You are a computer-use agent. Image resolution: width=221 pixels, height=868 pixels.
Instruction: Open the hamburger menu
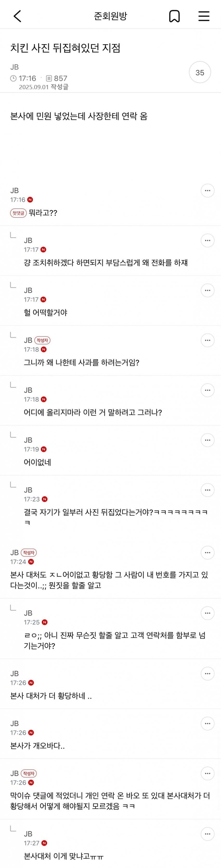pyautogui.click(x=204, y=16)
